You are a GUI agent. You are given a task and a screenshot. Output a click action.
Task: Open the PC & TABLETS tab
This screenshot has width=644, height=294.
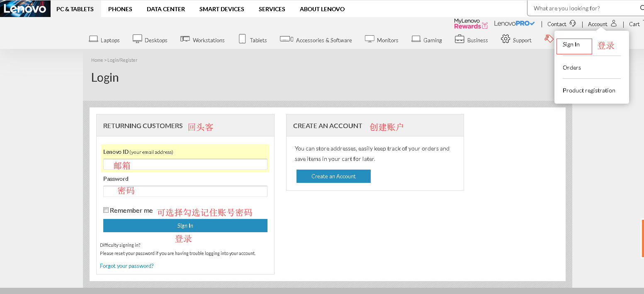(x=75, y=9)
